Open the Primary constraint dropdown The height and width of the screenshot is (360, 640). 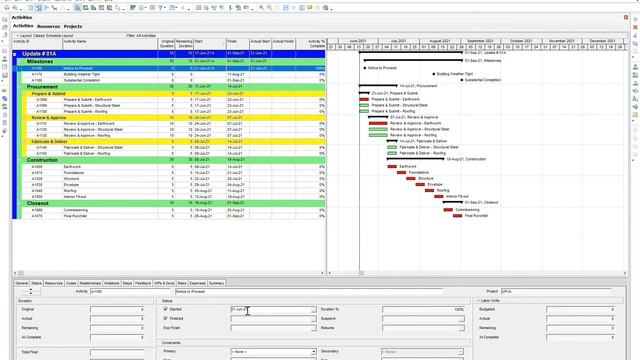coord(313,351)
